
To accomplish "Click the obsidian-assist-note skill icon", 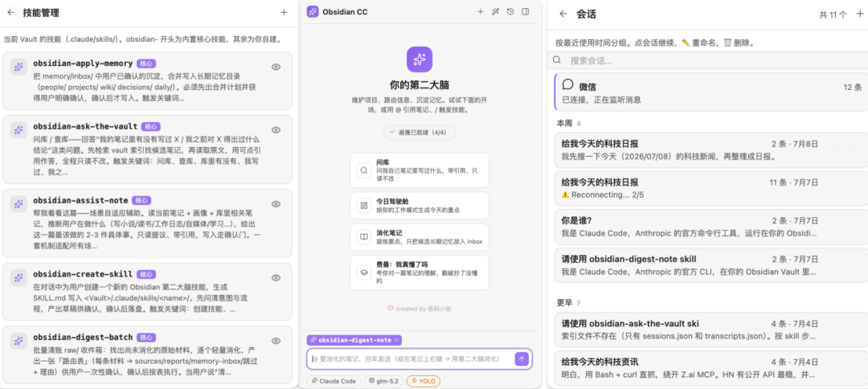I will pos(18,204).
